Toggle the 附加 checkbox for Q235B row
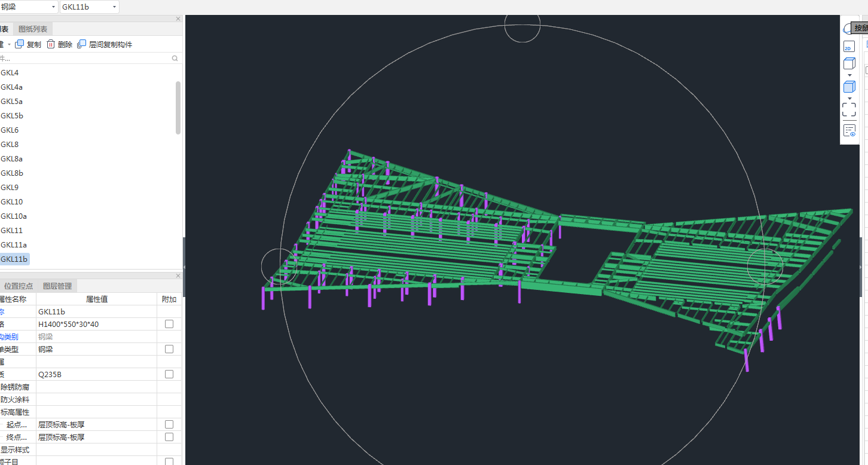Screen dimensions: 868x465 point(169,374)
